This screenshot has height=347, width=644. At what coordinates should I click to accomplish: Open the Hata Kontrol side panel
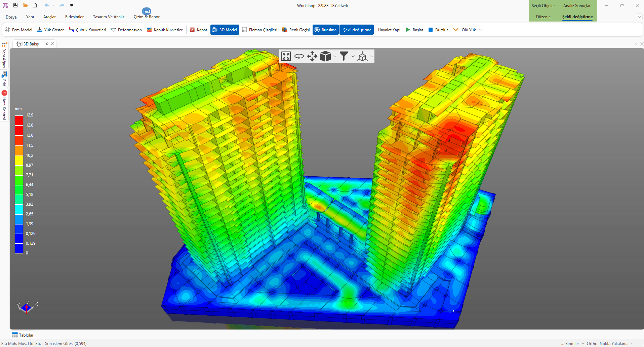pyautogui.click(x=4, y=105)
